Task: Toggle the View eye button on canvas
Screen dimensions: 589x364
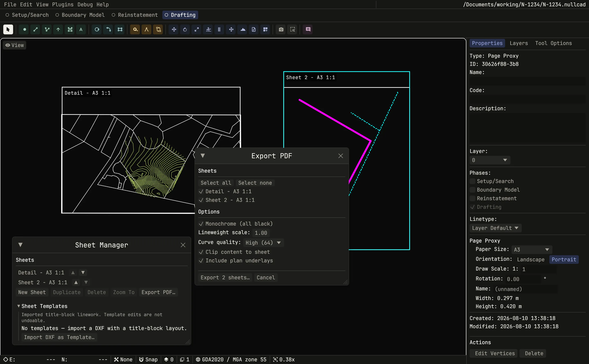Action: [15, 45]
